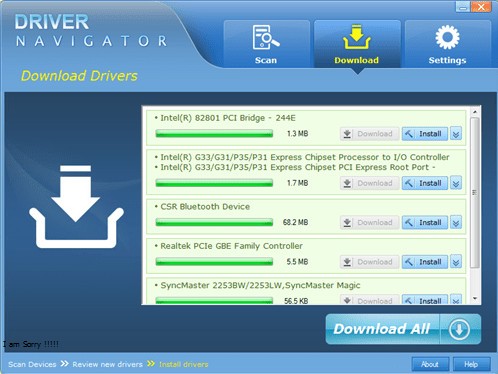Image resolution: width=498 pixels, height=374 pixels.
Task: Click the Driver Navigator logo
Action: click(91, 30)
